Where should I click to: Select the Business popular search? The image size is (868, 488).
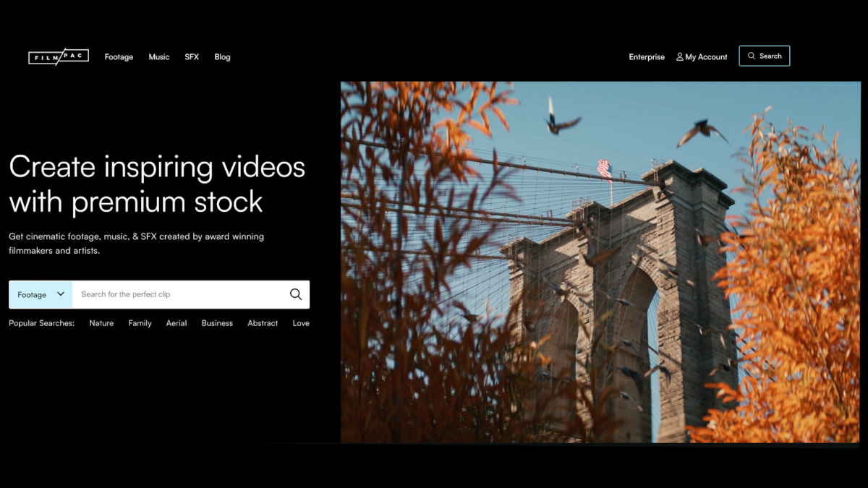tap(217, 323)
